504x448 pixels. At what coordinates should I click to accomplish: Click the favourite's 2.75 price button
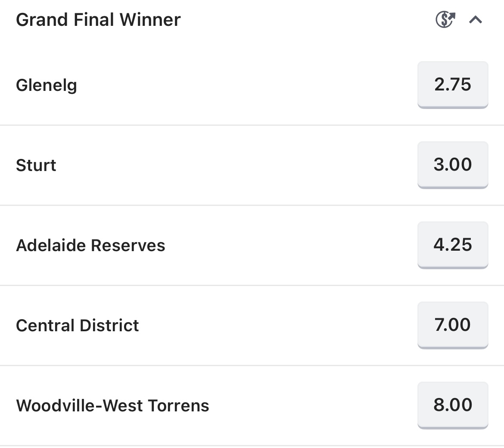(x=453, y=84)
